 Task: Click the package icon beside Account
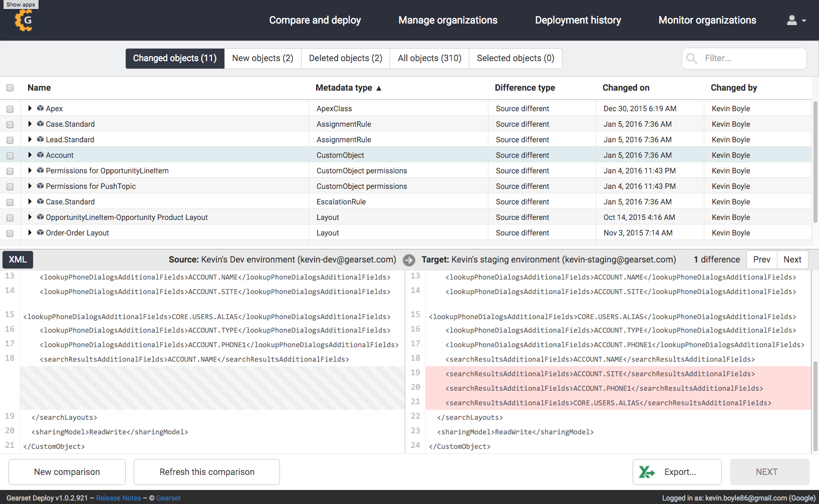pyautogui.click(x=40, y=155)
